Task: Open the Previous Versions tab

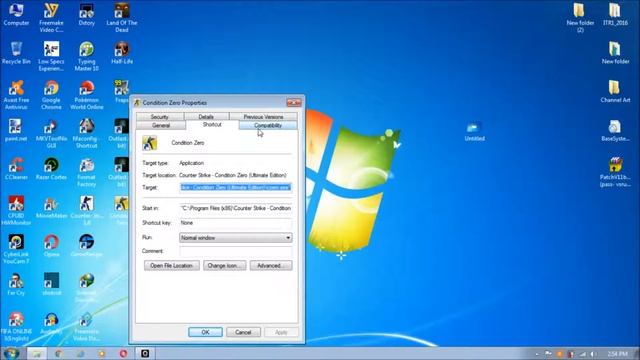Action: (x=263, y=117)
